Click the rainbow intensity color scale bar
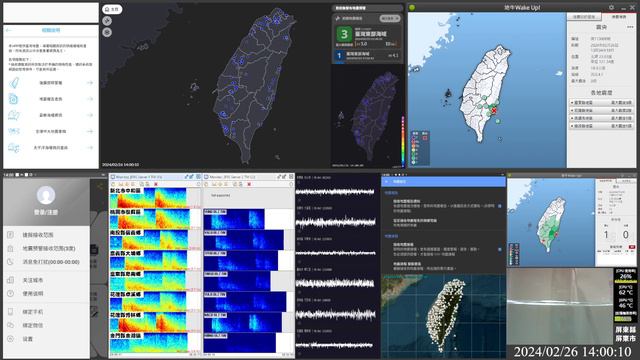This screenshot has height=360, width=640. [403, 141]
